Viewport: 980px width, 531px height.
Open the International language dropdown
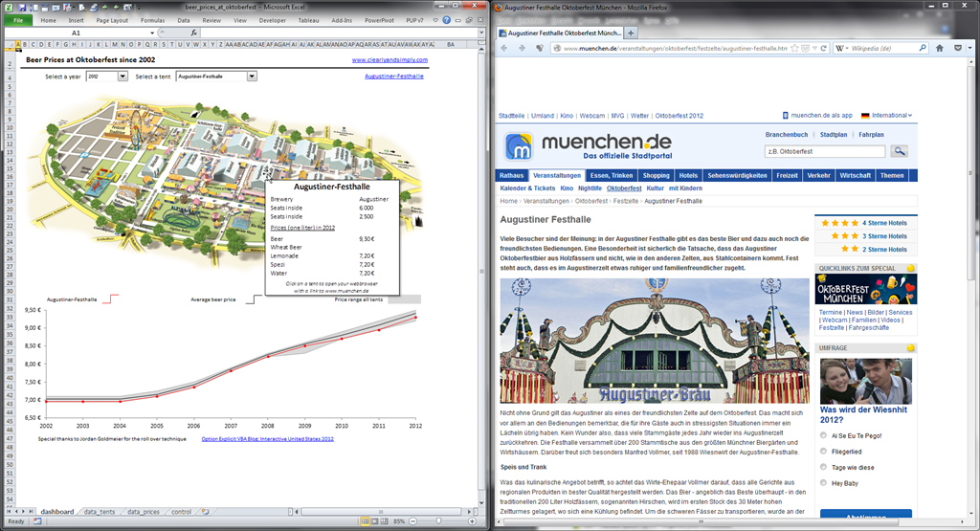[886, 116]
